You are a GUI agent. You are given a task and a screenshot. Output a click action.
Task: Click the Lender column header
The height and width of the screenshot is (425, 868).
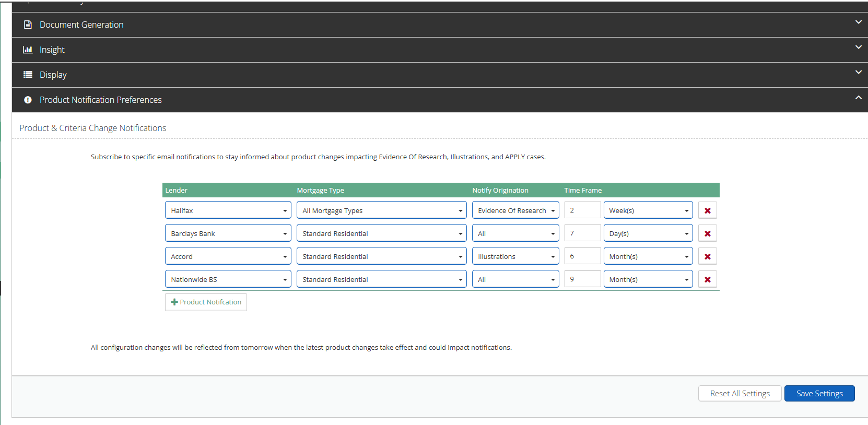[x=176, y=190]
